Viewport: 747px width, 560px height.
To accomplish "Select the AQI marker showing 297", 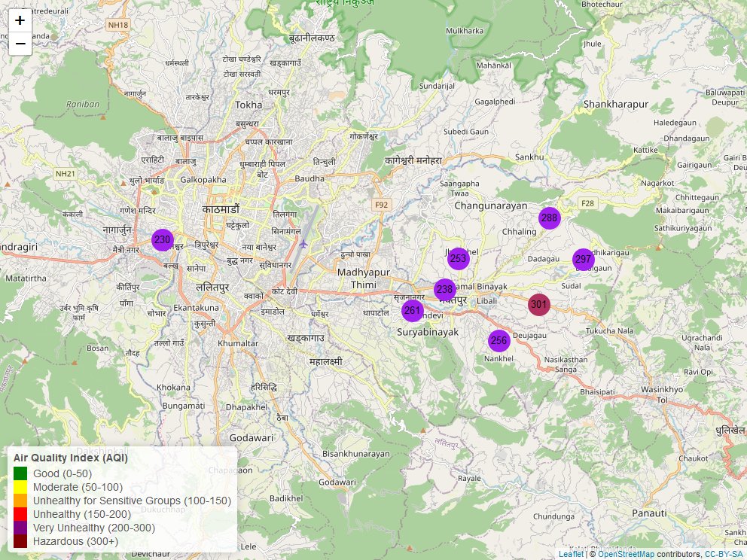I will pyautogui.click(x=583, y=260).
